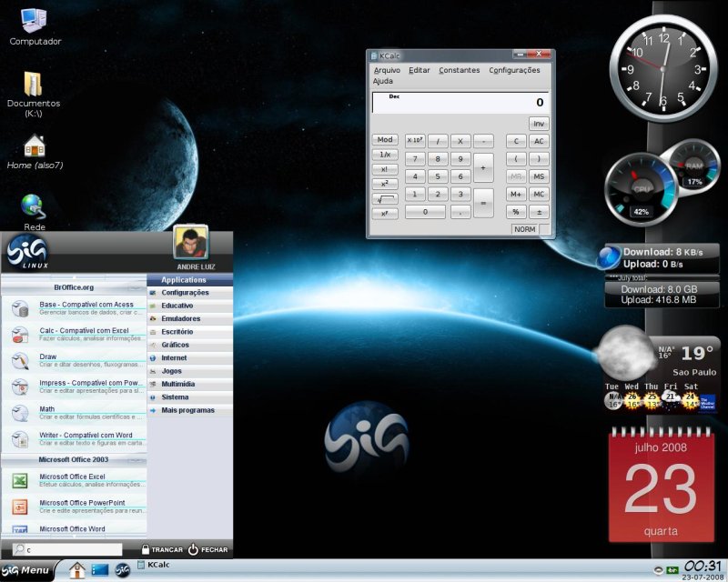Screen dimensions: 728x582
Task: Toggle the Inv inverse mode button in KCalc
Action: (539, 124)
